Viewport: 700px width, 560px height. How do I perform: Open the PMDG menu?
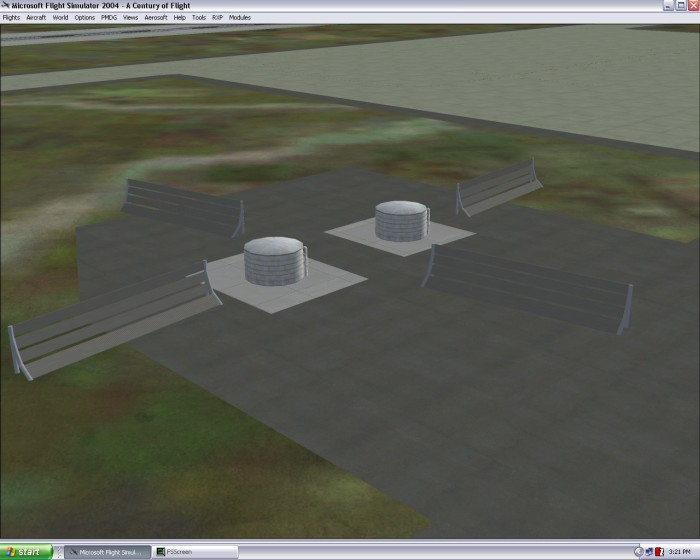point(110,18)
